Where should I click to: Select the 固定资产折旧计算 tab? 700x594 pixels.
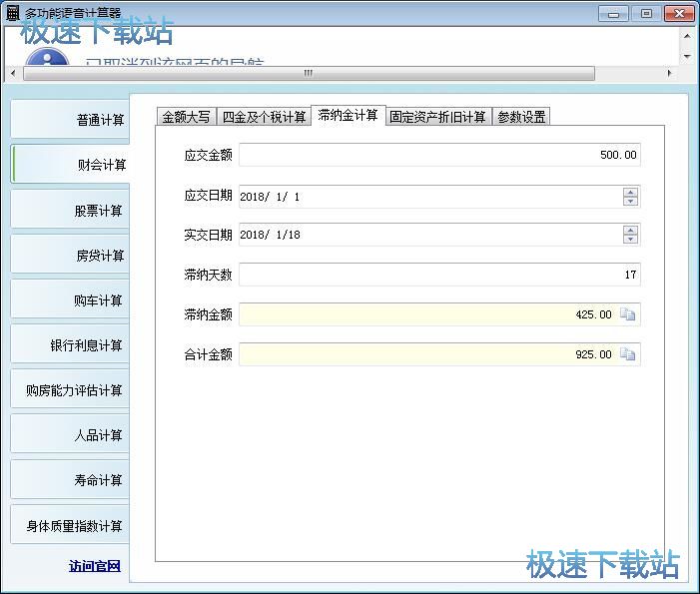coord(438,117)
